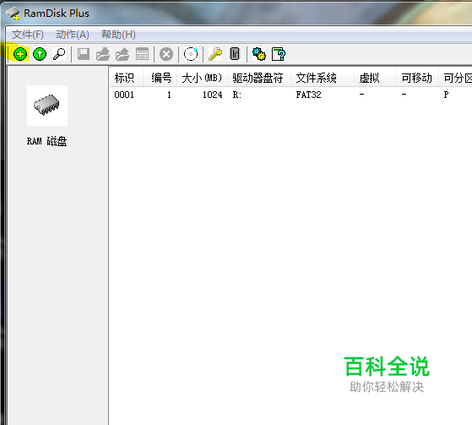This screenshot has width=472, height=425.
Task: Sort by the 虚拟 column header
Action: tap(375, 78)
